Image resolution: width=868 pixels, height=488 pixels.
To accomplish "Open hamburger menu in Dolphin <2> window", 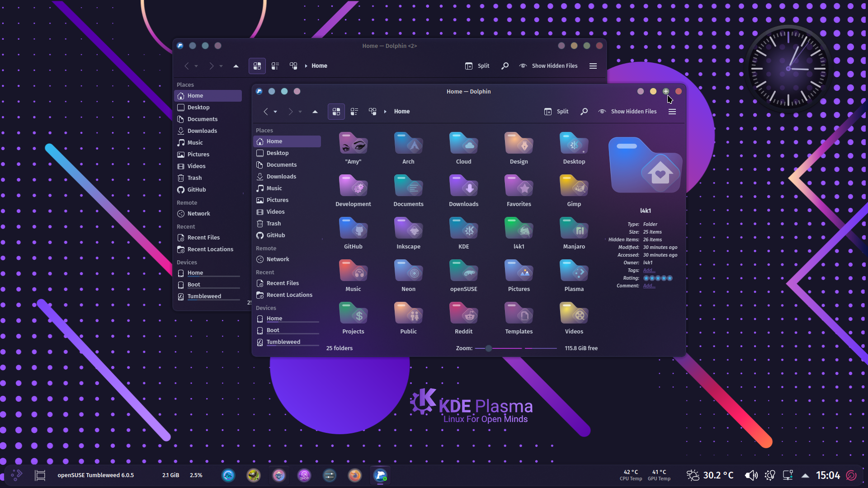I will tap(593, 66).
